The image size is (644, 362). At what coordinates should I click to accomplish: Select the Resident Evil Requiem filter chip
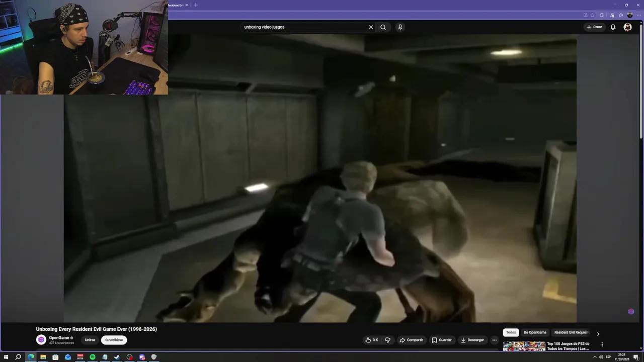point(571,332)
